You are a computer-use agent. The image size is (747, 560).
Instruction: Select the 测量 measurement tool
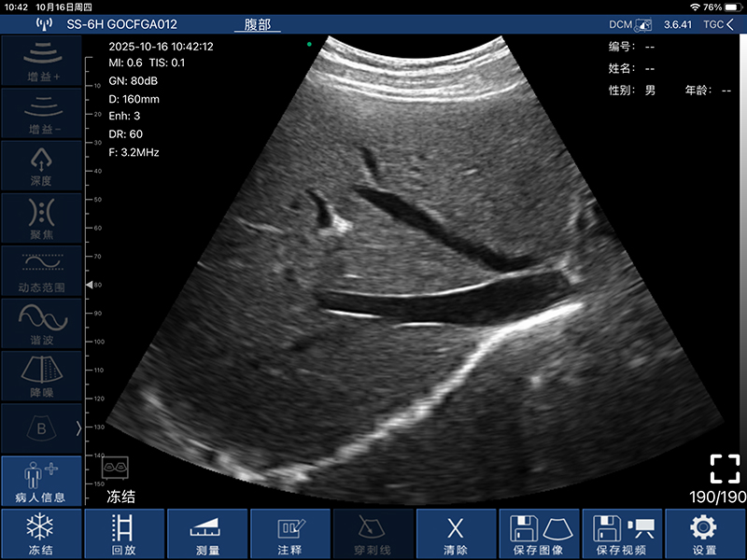coord(207,534)
